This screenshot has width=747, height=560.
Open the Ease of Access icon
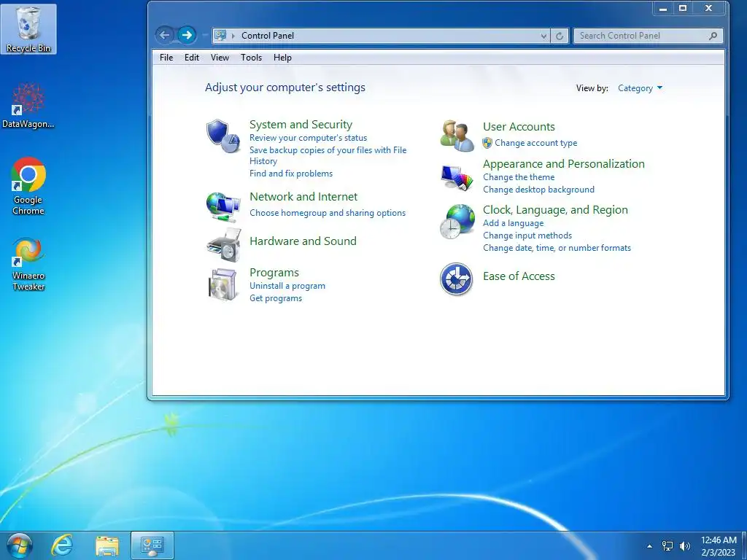point(457,279)
